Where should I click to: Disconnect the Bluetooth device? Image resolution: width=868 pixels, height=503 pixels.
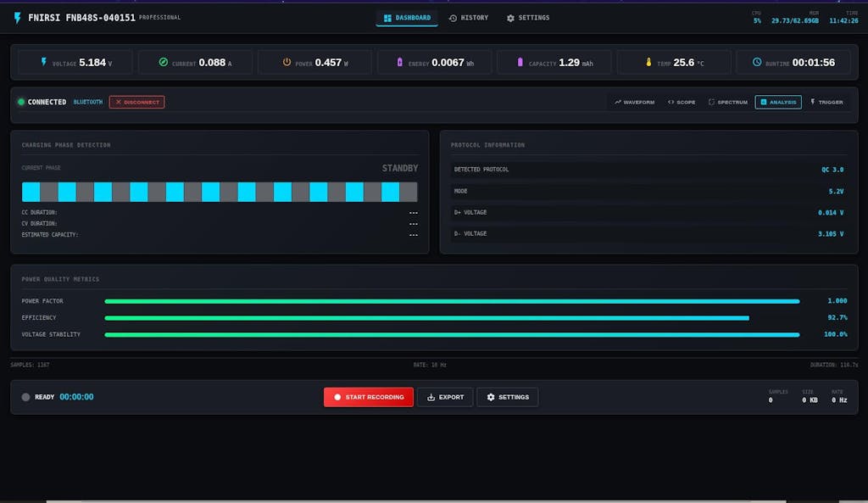click(x=136, y=103)
